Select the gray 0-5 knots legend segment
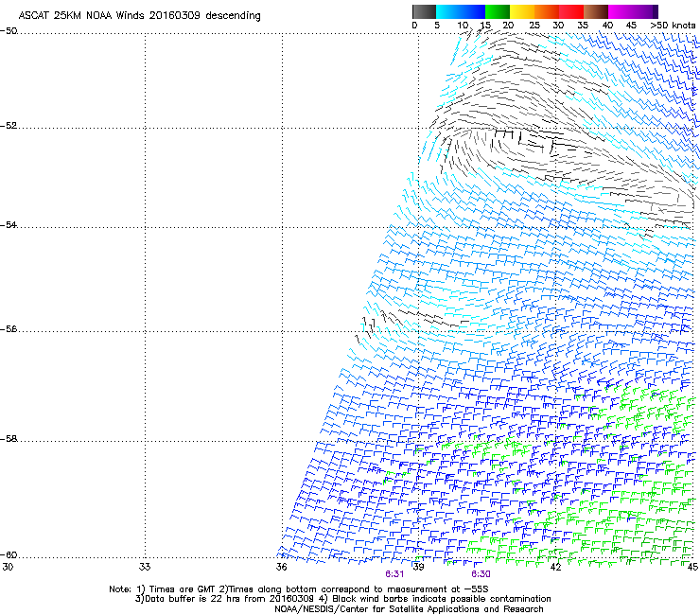 (x=424, y=11)
